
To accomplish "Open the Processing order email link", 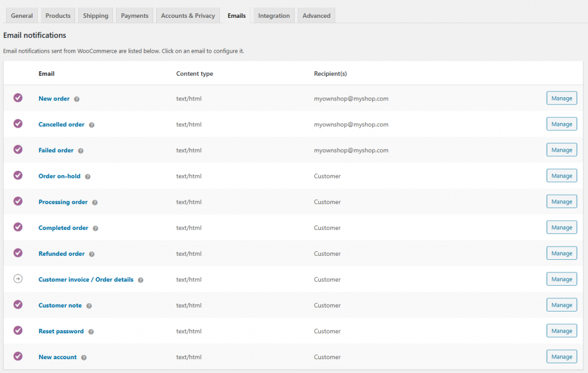I will pyautogui.click(x=63, y=202).
